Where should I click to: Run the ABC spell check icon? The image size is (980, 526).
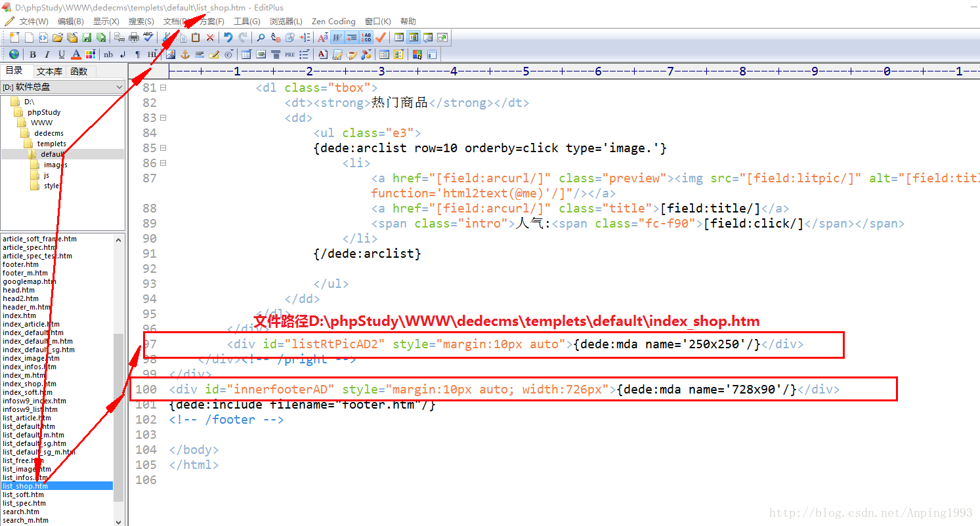148,37
